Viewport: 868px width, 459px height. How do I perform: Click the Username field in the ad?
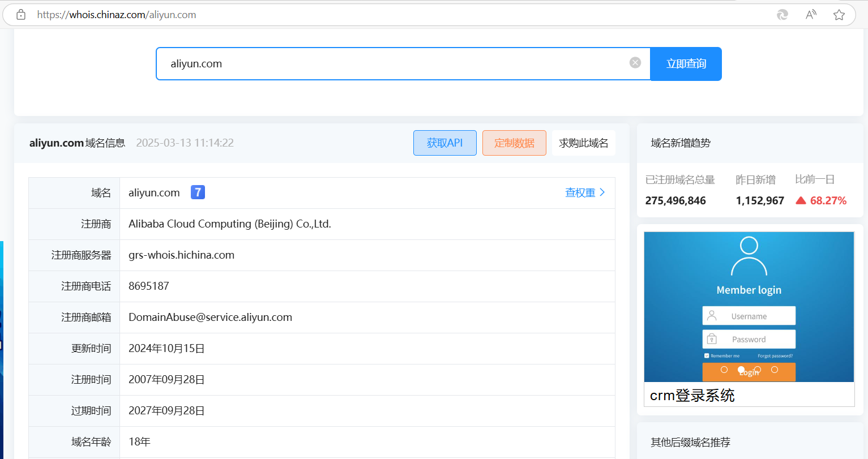749,316
